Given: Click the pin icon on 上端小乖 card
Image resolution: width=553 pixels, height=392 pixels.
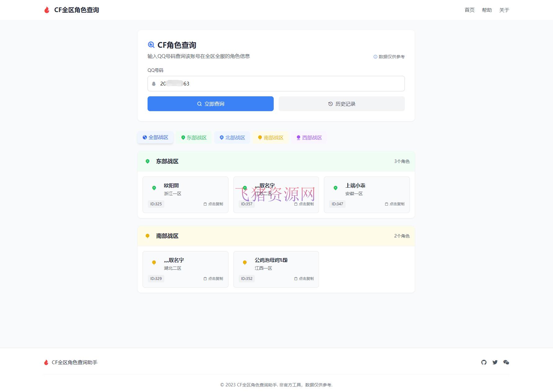Looking at the screenshot, I should pos(335,188).
